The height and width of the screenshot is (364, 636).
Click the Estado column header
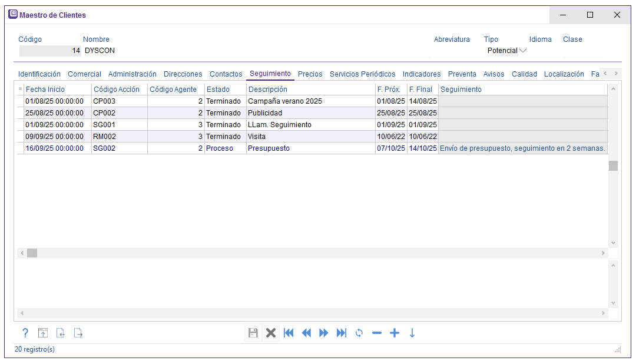(x=218, y=90)
